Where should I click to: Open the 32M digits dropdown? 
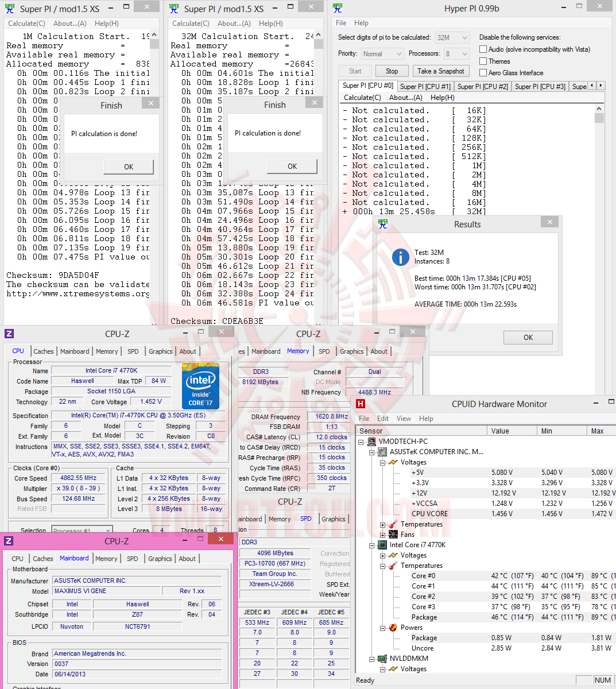(452, 37)
